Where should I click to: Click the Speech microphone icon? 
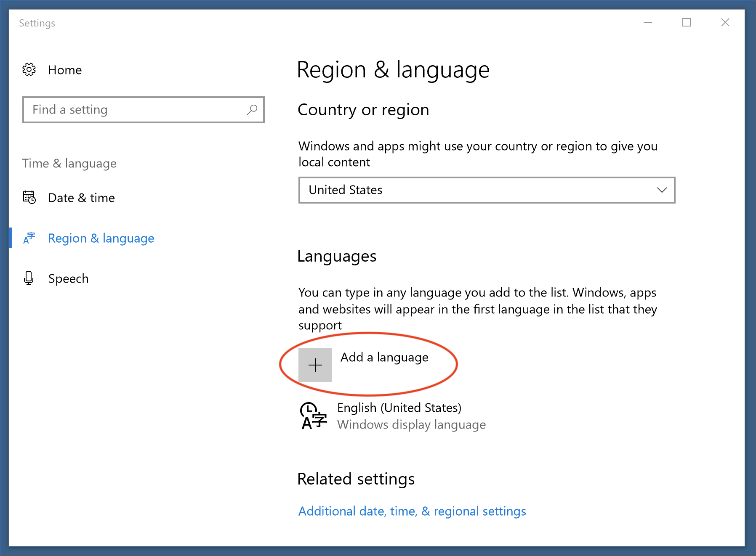pyautogui.click(x=29, y=278)
